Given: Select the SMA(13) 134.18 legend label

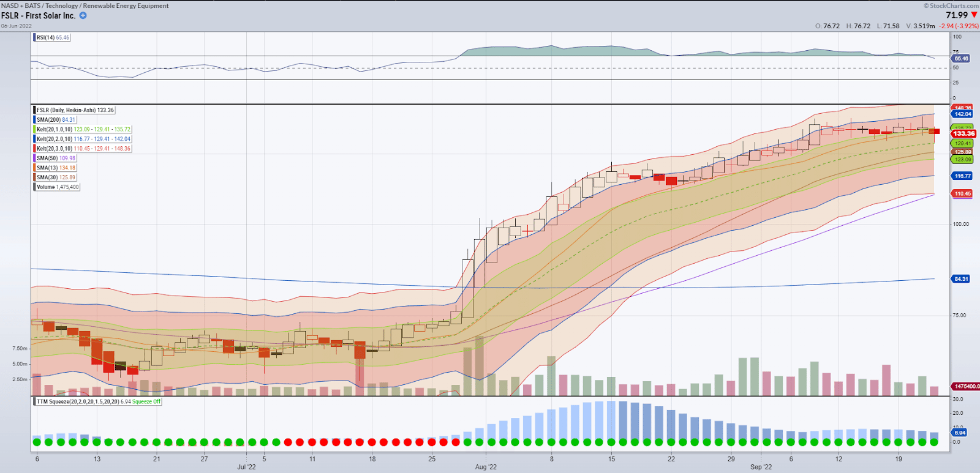Looking at the screenshot, I should [x=56, y=168].
